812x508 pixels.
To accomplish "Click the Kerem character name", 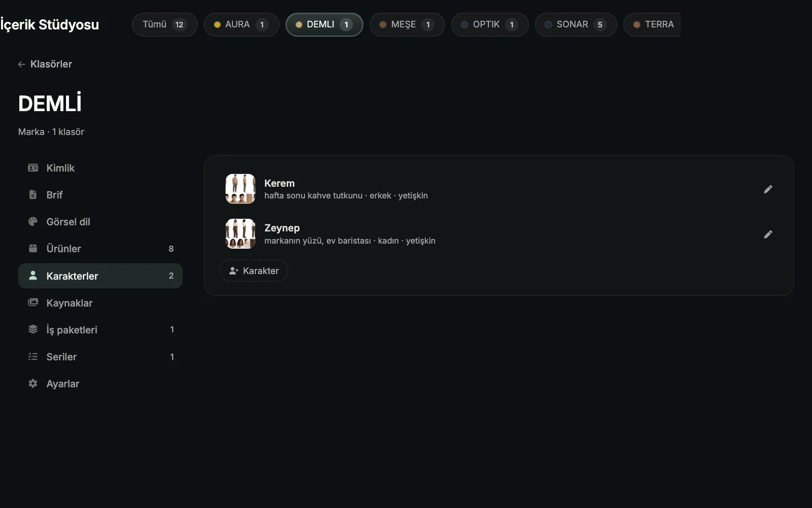I will (x=279, y=183).
